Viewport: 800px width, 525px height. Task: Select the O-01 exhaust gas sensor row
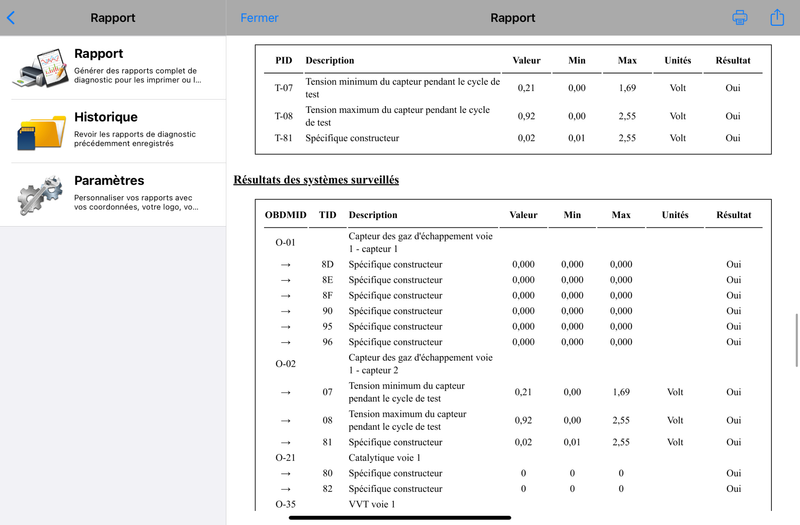513,242
